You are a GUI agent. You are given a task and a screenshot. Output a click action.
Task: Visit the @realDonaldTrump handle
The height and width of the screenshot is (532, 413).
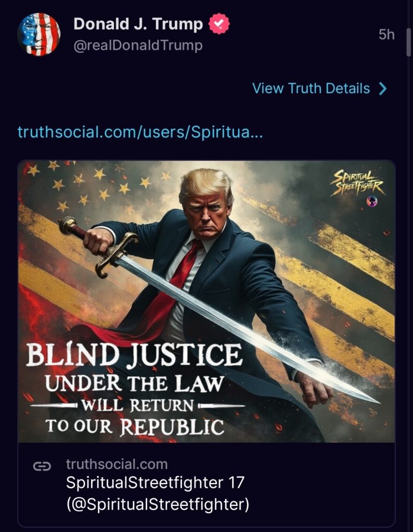click(x=138, y=46)
